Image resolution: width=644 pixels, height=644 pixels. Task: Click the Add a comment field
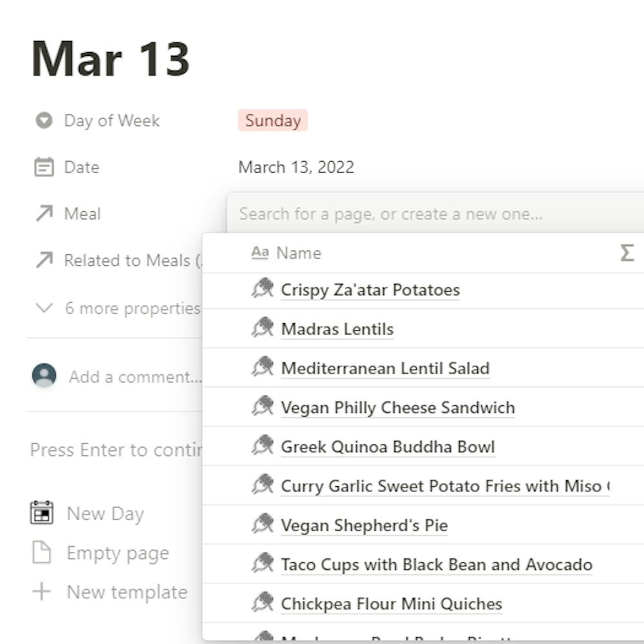point(135,377)
